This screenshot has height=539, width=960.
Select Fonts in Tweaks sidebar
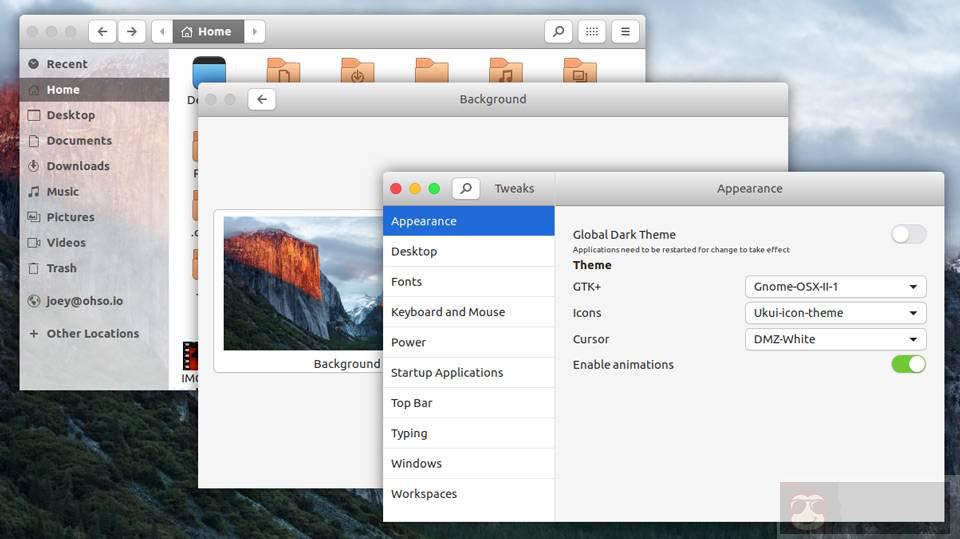468,282
